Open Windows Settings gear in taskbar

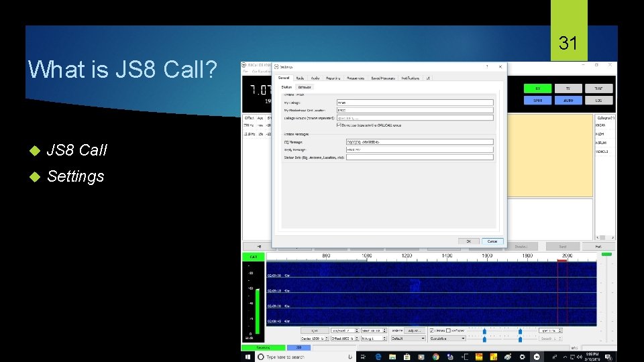(522, 357)
